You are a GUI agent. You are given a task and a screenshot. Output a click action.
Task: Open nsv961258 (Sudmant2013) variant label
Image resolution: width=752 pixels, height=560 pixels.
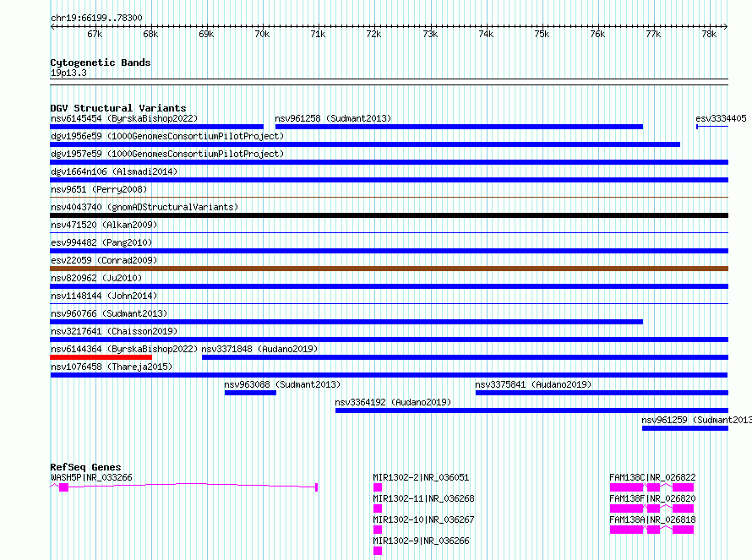click(x=333, y=118)
